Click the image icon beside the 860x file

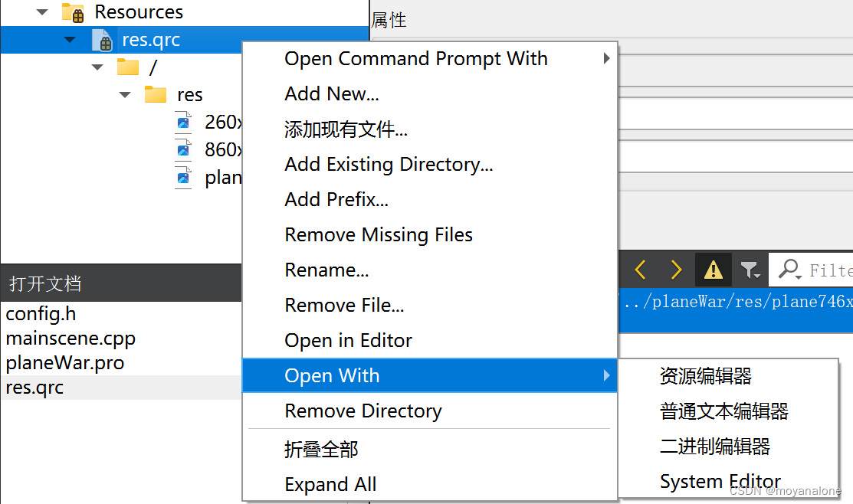click(x=183, y=149)
